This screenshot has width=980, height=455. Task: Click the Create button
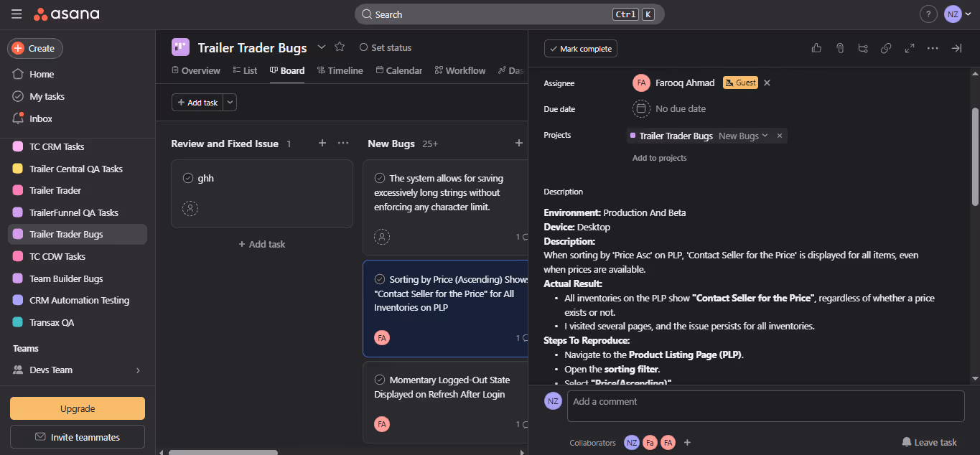click(35, 48)
